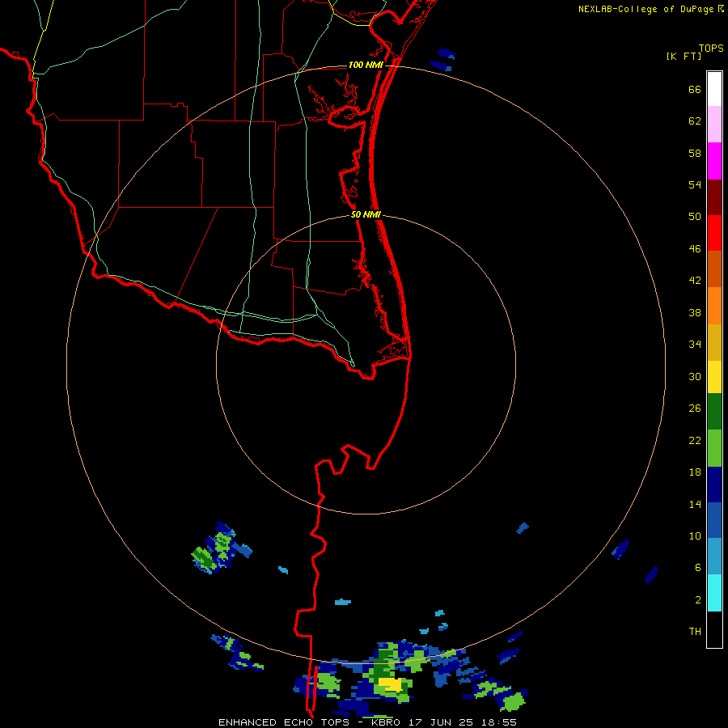Click the 'KBRO' station identifier
Viewport: 728px width, 728px height.
[387, 722]
